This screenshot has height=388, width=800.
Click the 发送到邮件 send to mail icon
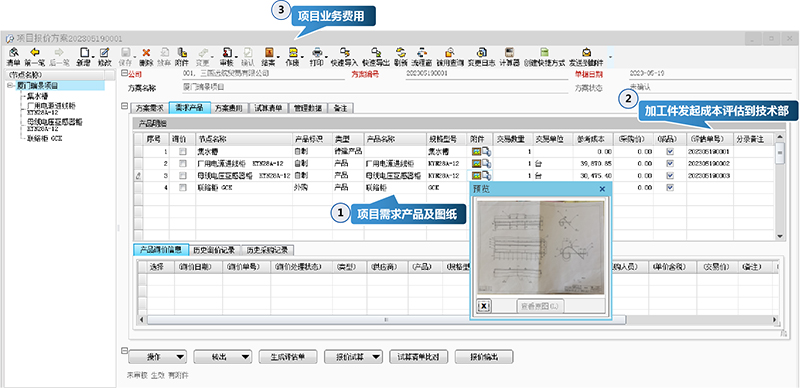pos(586,52)
